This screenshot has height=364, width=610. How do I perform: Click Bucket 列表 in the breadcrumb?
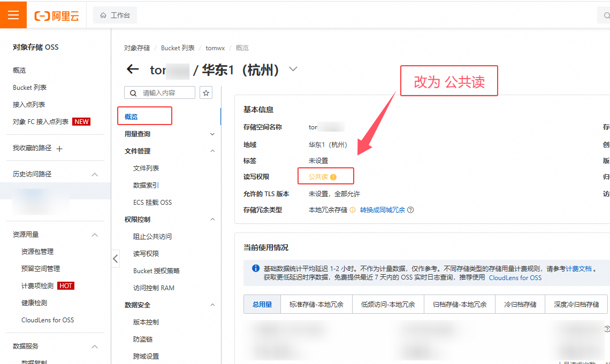point(178,48)
